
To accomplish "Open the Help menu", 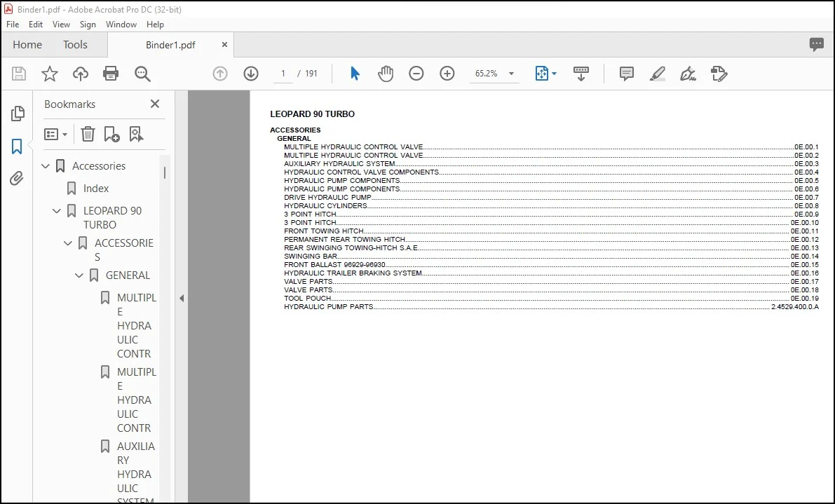I will point(155,25).
